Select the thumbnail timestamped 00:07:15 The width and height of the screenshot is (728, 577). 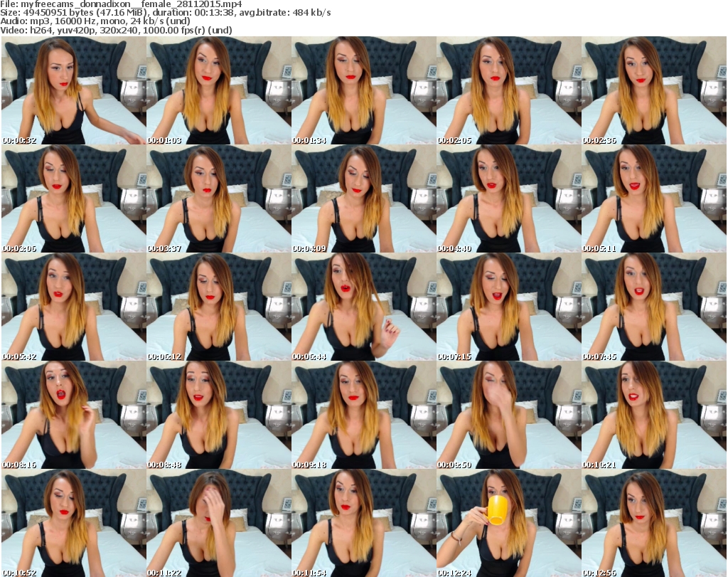tap(509, 307)
